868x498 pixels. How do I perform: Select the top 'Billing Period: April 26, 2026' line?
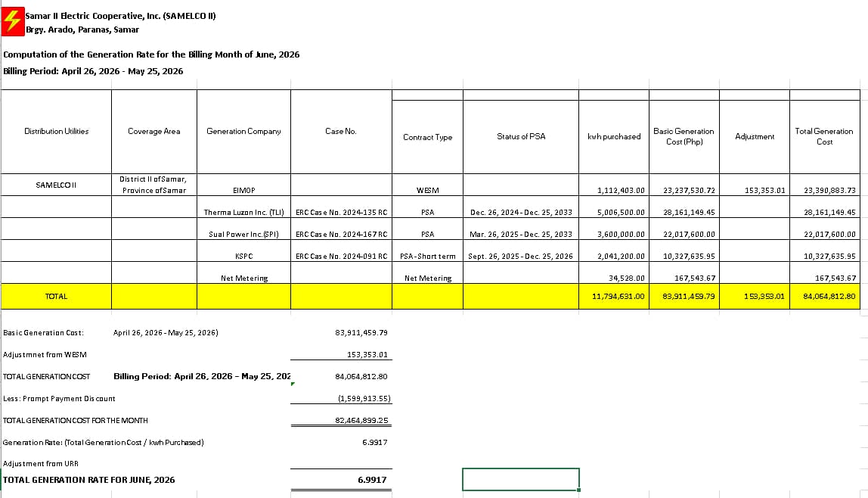pyautogui.click(x=93, y=71)
